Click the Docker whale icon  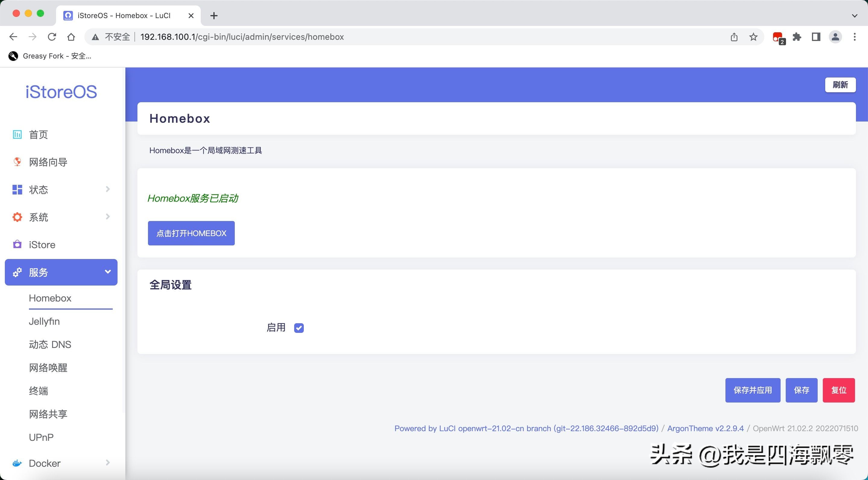(x=17, y=463)
